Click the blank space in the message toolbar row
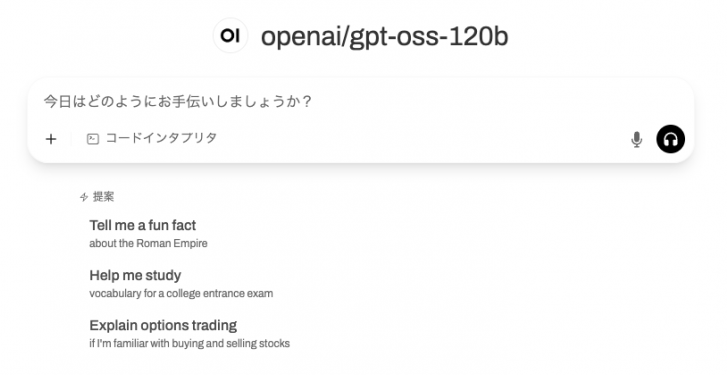Screen dimensions: 727x375 click(422, 139)
